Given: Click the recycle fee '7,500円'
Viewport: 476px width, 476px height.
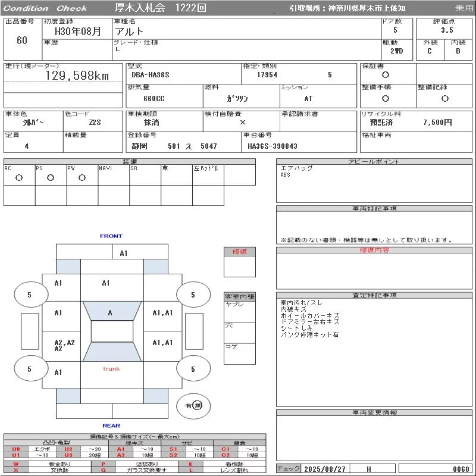Looking at the screenshot, I should (x=438, y=123).
